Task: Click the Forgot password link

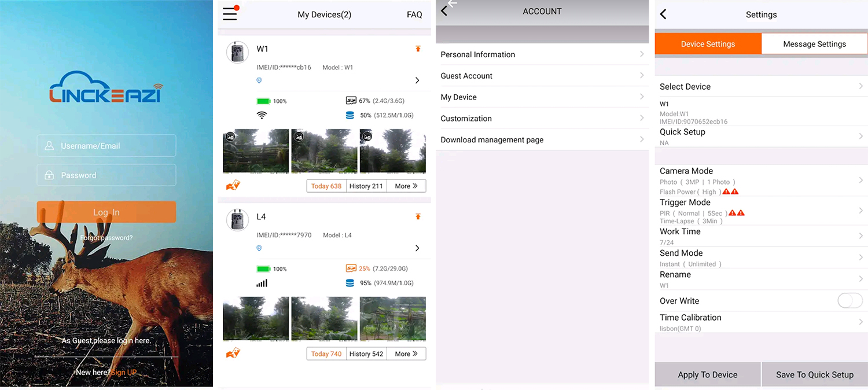Action: (106, 238)
